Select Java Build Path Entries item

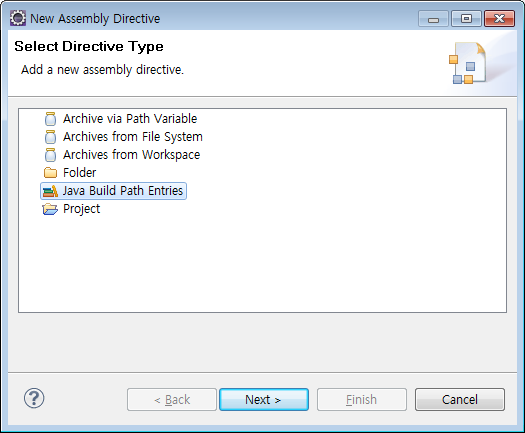tap(113, 191)
